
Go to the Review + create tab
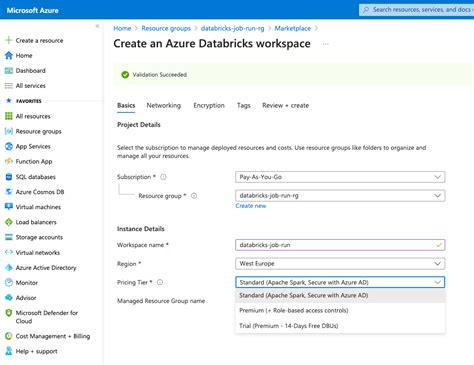(x=286, y=105)
